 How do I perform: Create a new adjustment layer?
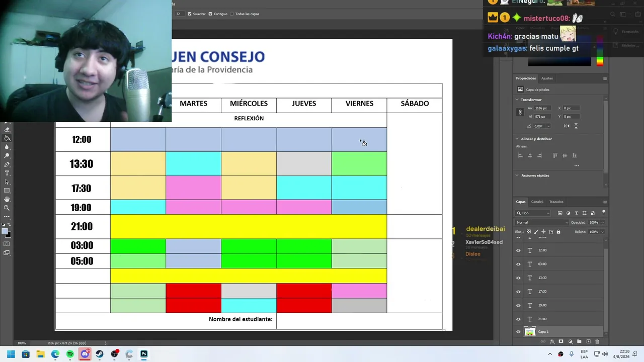570,342
